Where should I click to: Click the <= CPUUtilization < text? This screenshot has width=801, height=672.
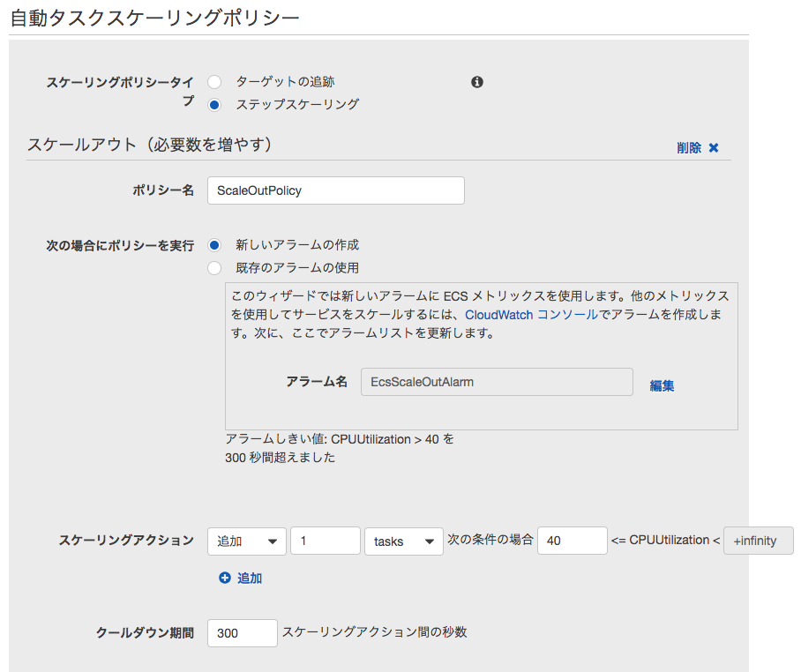click(x=666, y=541)
